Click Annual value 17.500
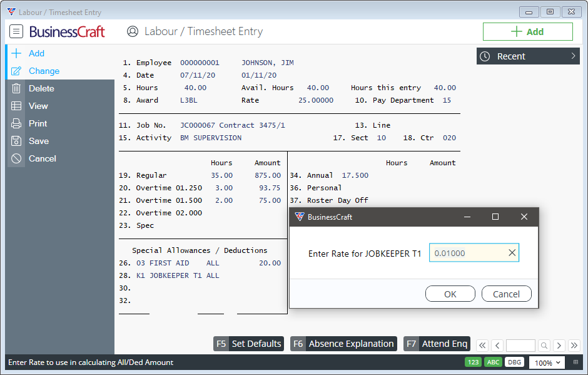The width and height of the screenshot is (588, 375). point(355,175)
